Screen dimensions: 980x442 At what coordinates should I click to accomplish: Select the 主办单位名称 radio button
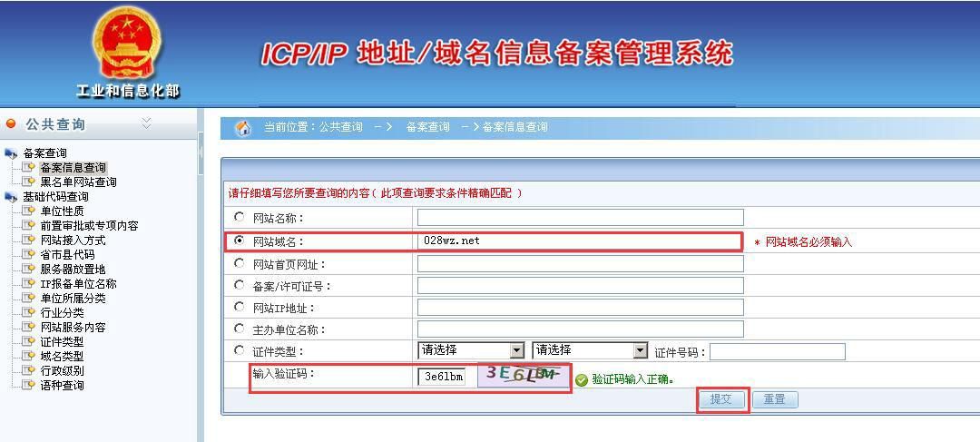240,329
